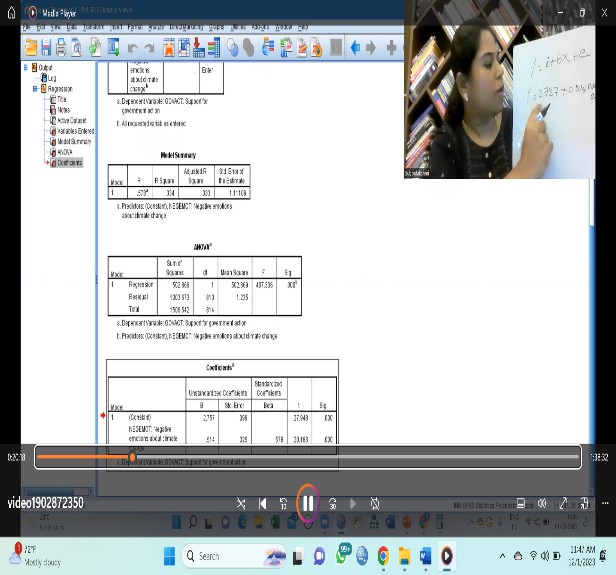Click the Go to Case toolbar icon

pyautogui.click(x=184, y=48)
